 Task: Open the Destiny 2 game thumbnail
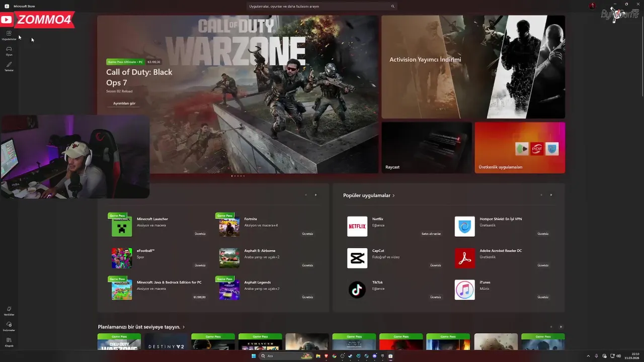[166, 342]
